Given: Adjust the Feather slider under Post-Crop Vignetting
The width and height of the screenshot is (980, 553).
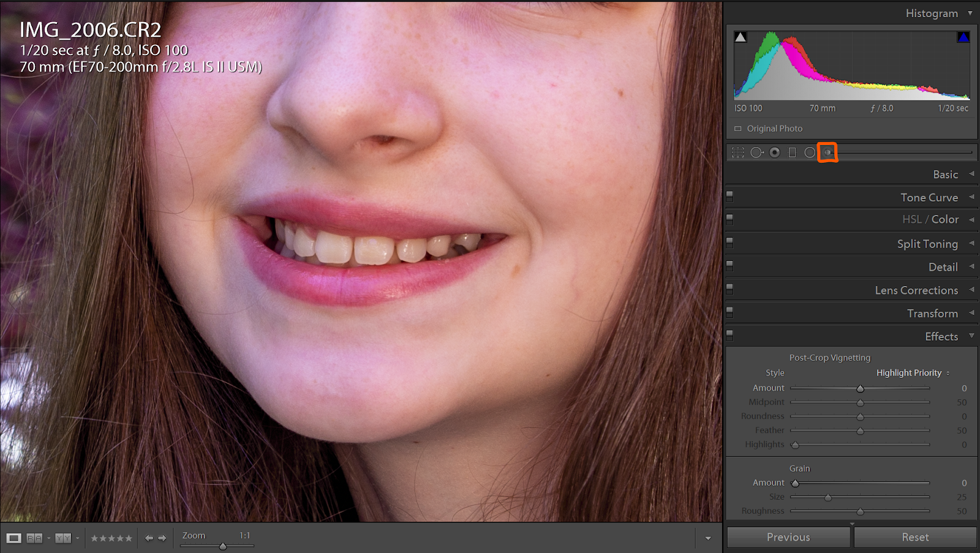Looking at the screenshot, I should point(860,430).
